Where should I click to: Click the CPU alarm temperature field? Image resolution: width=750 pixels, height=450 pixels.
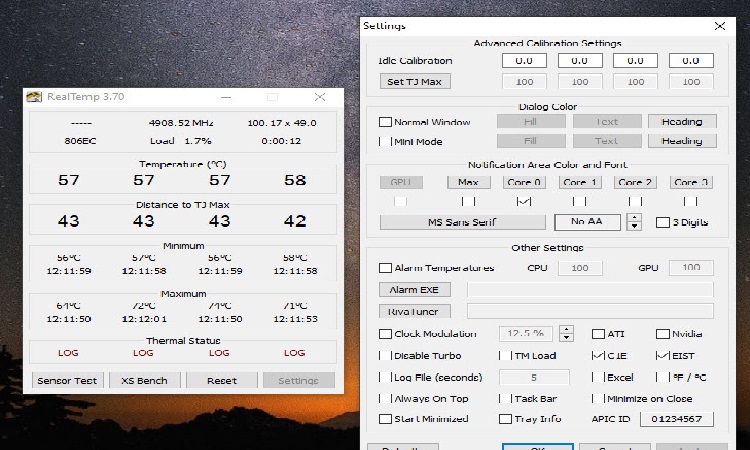[580, 268]
